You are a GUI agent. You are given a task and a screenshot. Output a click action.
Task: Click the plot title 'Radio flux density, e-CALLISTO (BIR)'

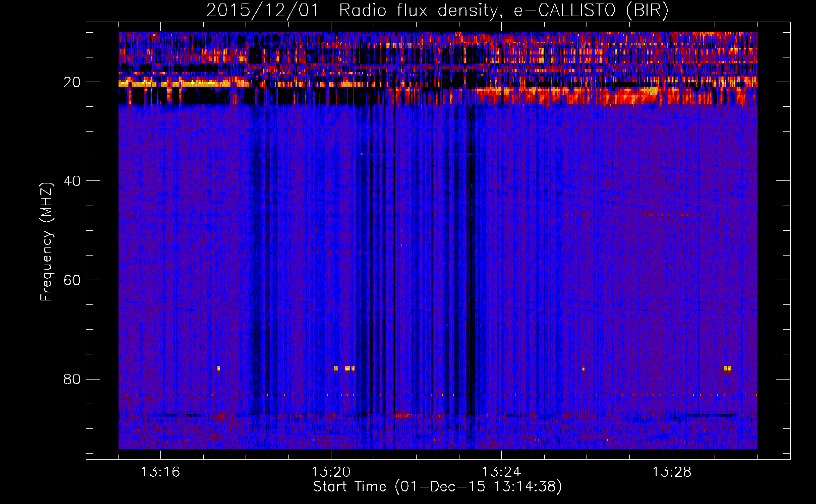504,10
